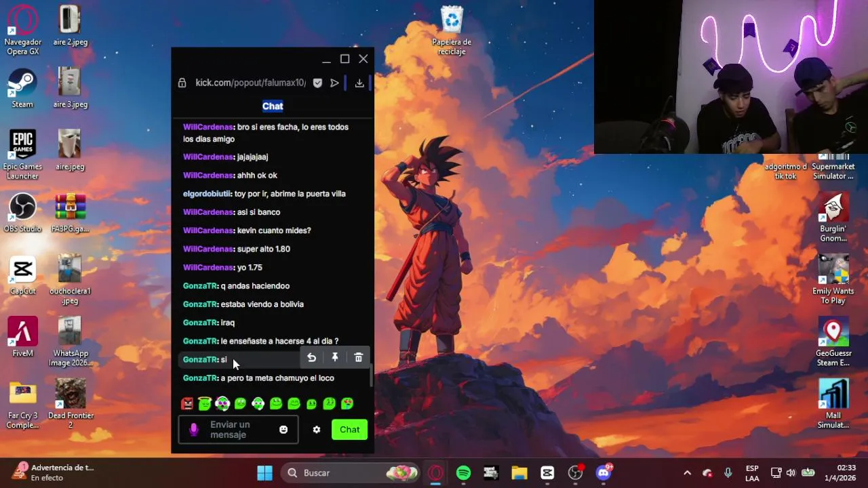This screenshot has height=488, width=868.
Task: Open chat settings gear icon
Action: (x=317, y=430)
